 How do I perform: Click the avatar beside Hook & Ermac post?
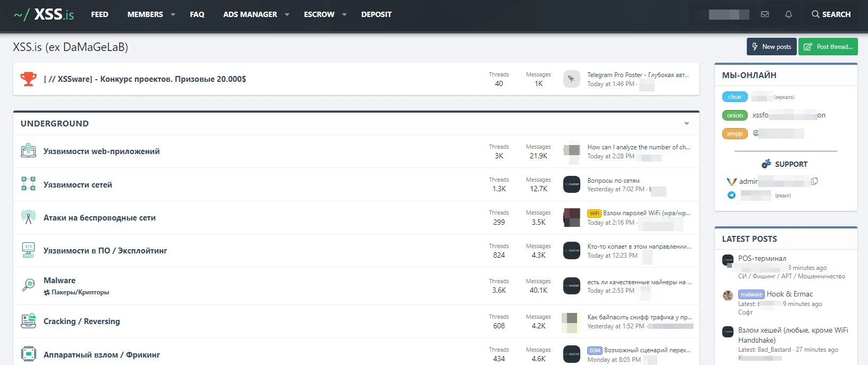point(728,296)
